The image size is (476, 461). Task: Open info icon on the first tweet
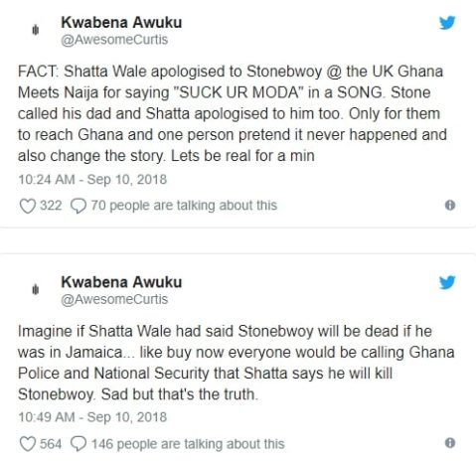(450, 206)
